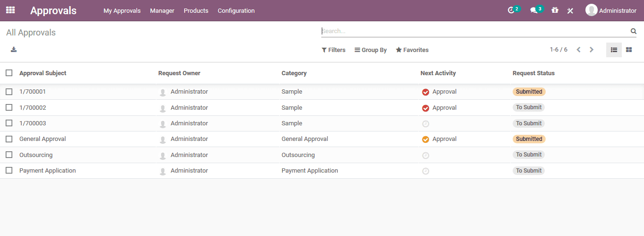Open the conversations chat icon with badge 3
This screenshot has height=236, width=644.
point(533,10)
